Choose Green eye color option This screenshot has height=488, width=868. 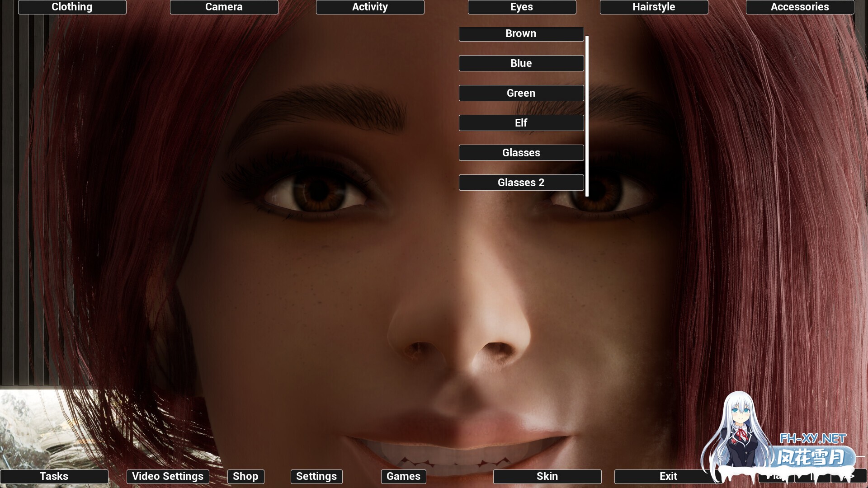point(521,92)
